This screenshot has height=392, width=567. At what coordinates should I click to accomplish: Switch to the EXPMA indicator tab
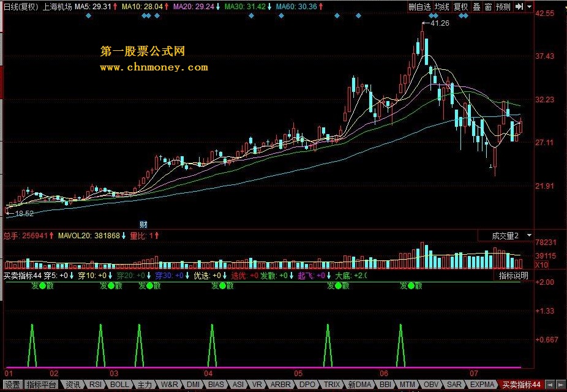pyautogui.click(x=482, y=385)
